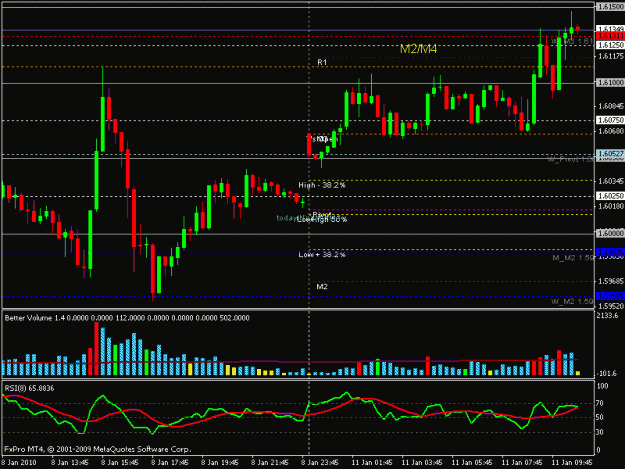Click the tallest red volume bar
The image size is (625, 469).
96,349
